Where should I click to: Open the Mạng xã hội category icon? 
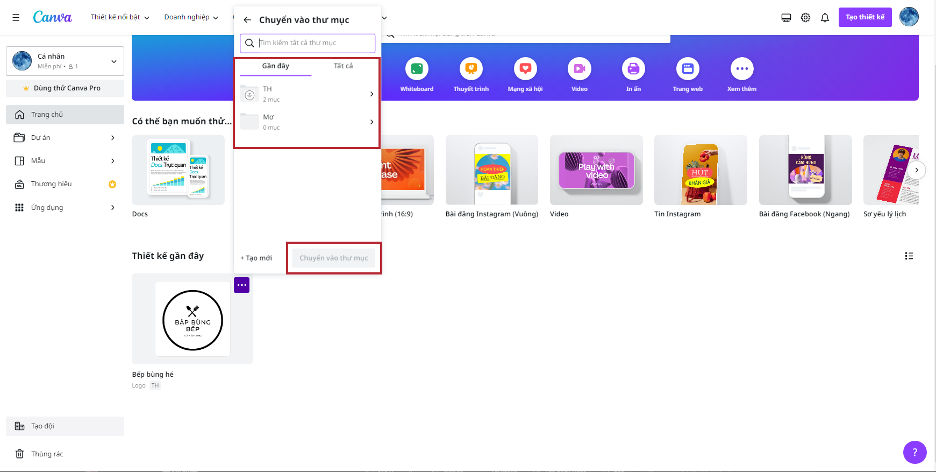click(524, 69)
